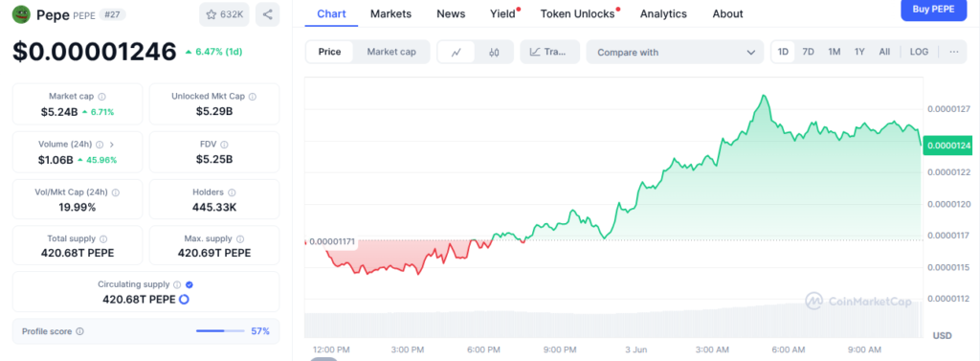Open the TradingView chart option
Viewport: 980px width, 361px height.
(549, 52)
